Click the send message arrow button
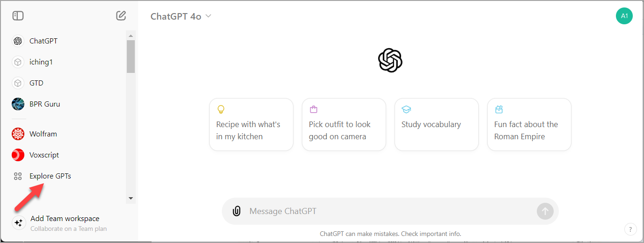Viewport: 644px width, 243px height. 545,211
